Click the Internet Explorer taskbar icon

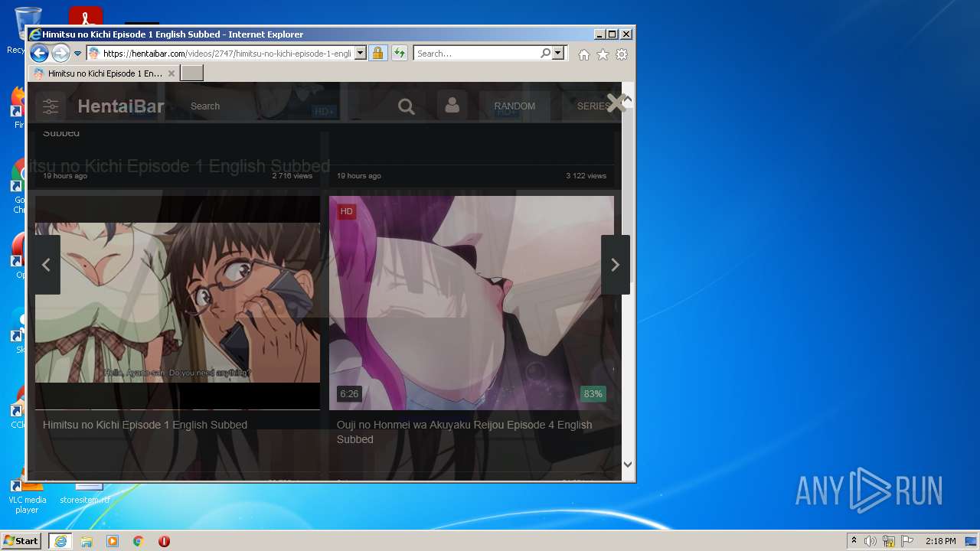(60, 541)
